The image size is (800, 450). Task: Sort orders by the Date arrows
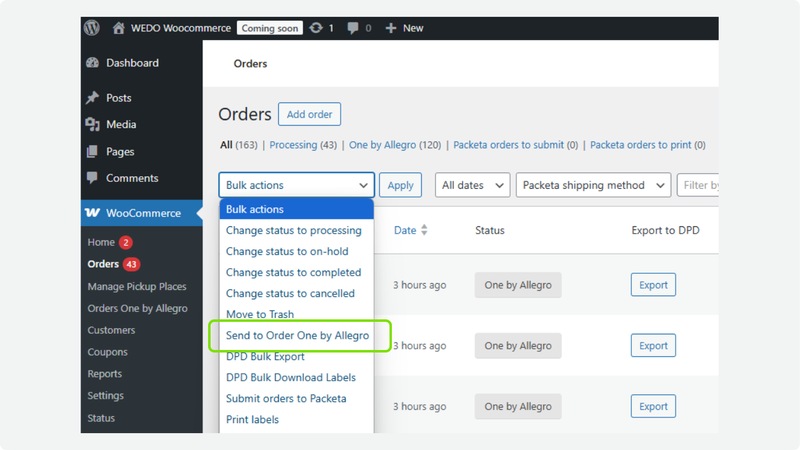tap(424, 230)
